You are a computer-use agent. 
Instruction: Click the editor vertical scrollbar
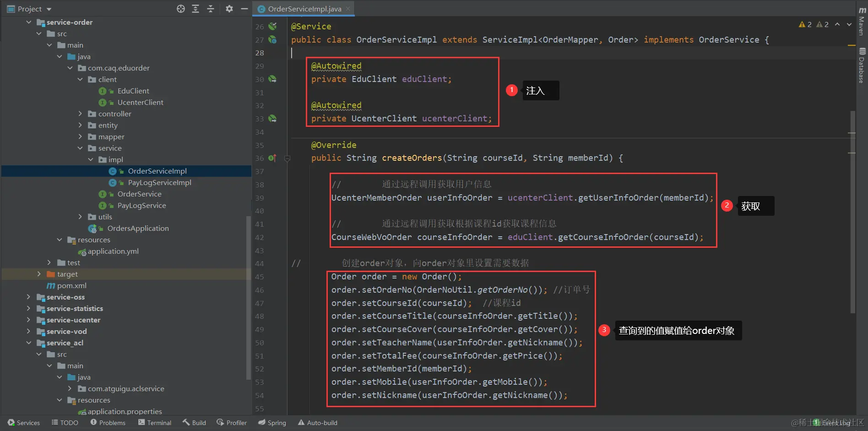point(852,212)
